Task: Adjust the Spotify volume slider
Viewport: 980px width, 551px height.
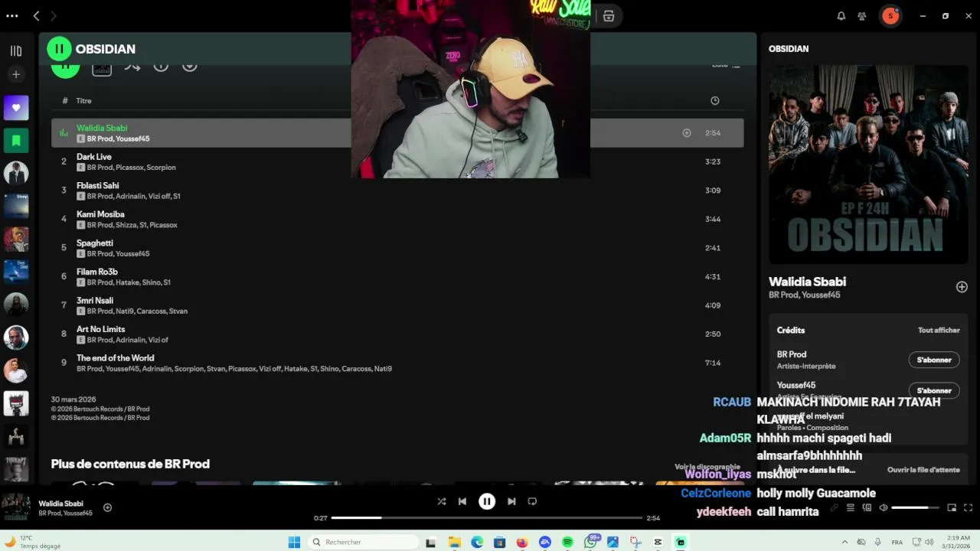Action: 915,508
